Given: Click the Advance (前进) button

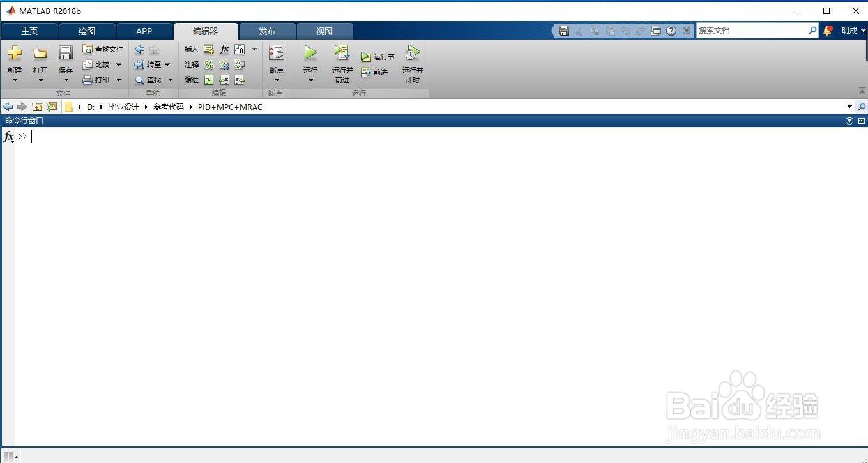Looking at the screenshot, I should (374, 72).
